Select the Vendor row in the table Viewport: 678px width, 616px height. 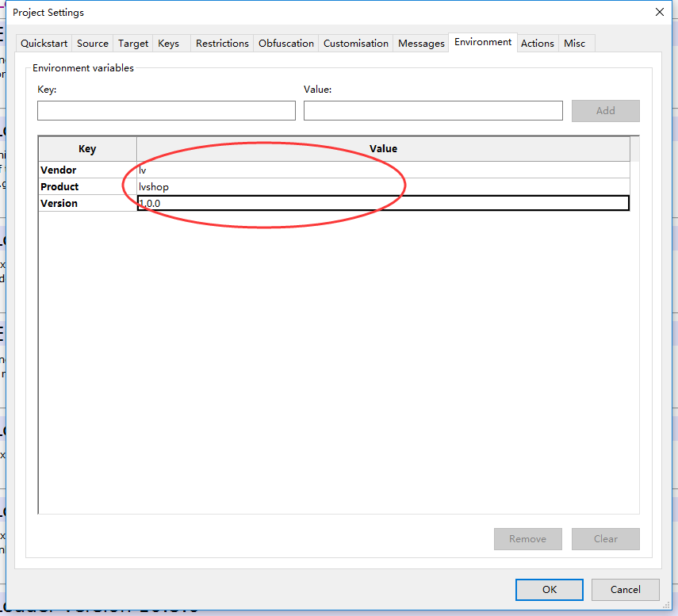(x=87, y=170)
